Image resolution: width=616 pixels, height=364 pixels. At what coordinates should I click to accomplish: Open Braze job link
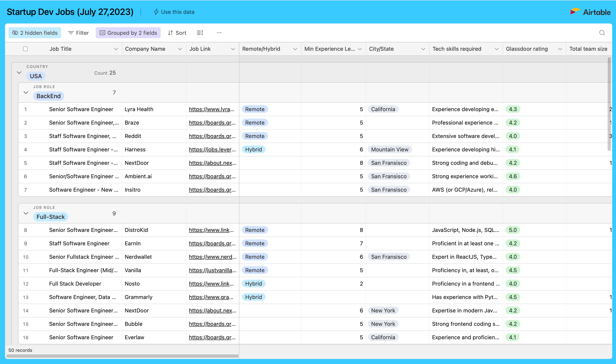212,123
